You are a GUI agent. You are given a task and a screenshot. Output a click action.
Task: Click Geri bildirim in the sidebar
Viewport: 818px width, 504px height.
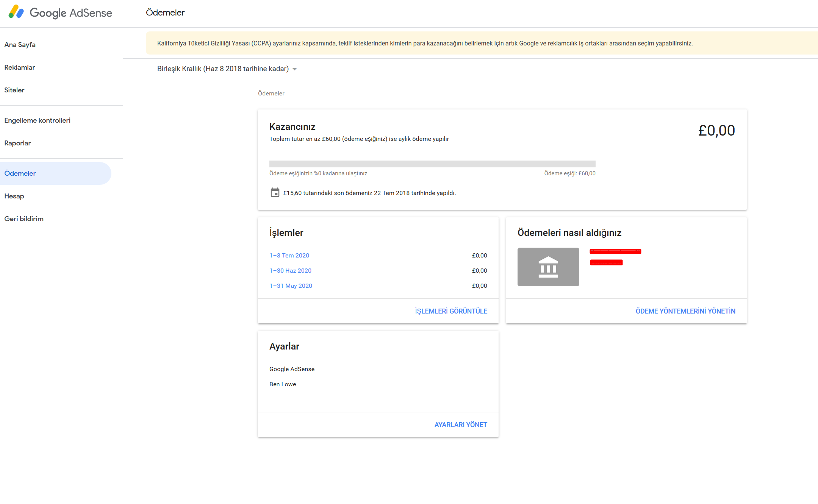pyautogui.click(x=24, y=219)
